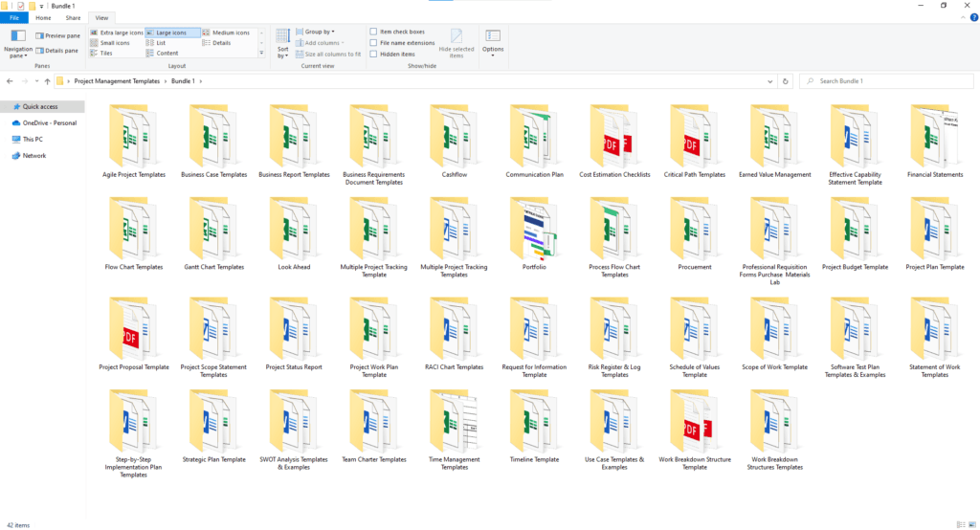Open the Options button in ribbon
Image resolution: width=980 pixels, height=530 pixels.
tap(493, 44)
